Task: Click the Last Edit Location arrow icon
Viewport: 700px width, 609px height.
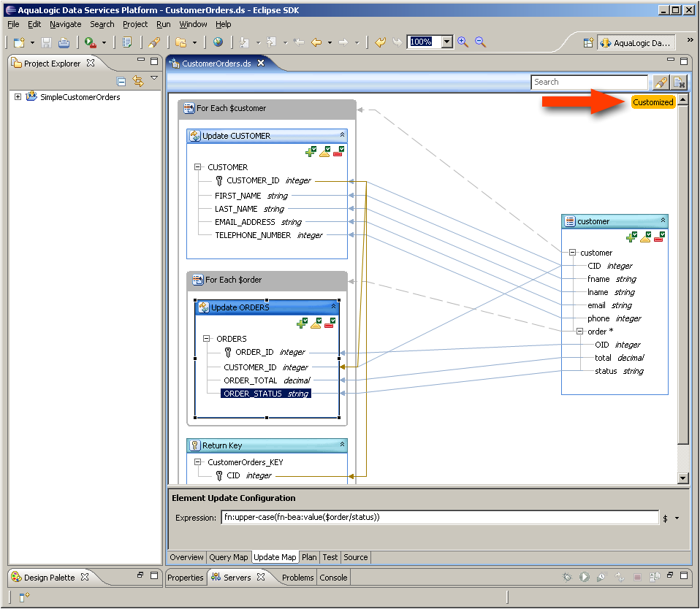Action: pos(299,42)
